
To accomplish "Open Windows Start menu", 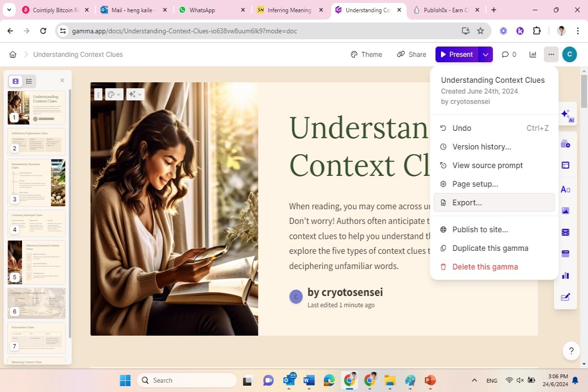I will click(125, 380).
